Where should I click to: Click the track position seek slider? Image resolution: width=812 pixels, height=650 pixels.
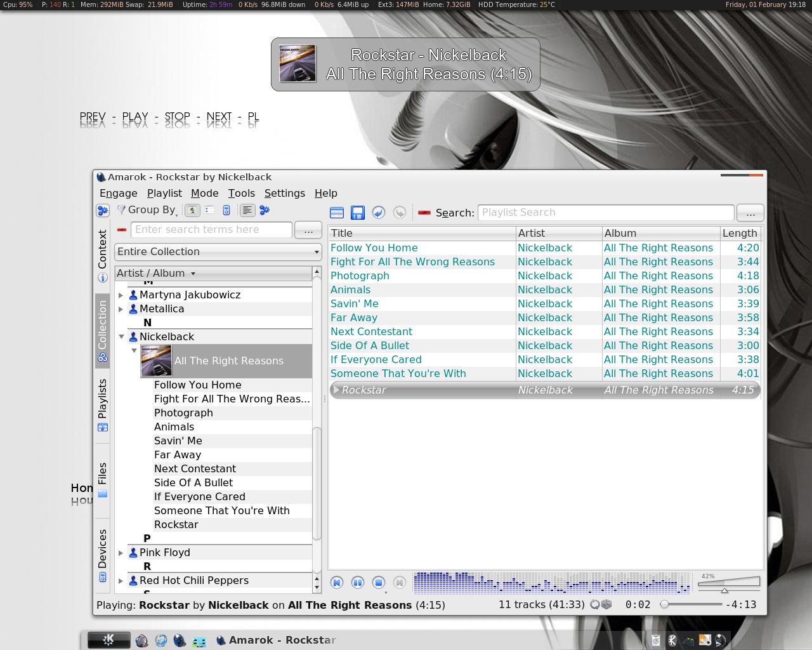691,605
